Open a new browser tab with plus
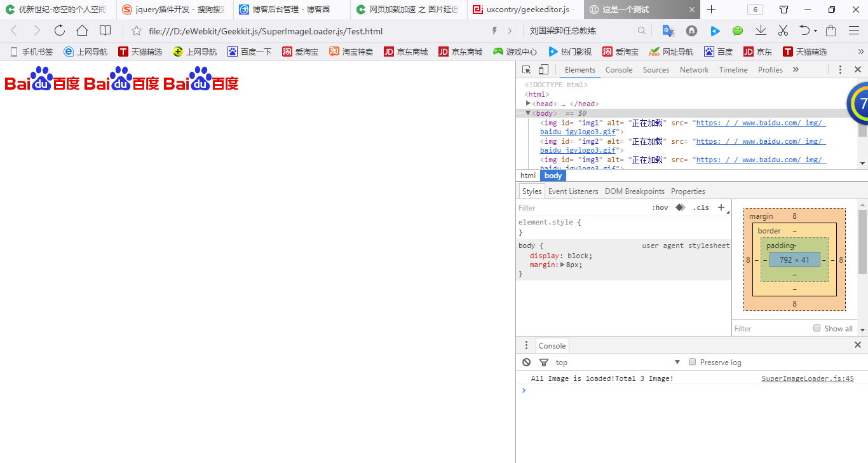Image resolution: width=868 pixels, height=463 pixels. 712,10
